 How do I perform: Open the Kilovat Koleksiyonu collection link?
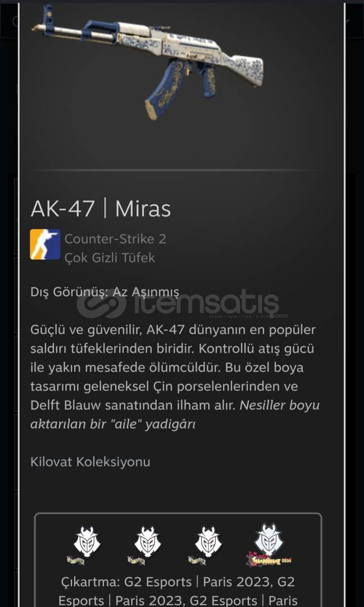[90, 462]
